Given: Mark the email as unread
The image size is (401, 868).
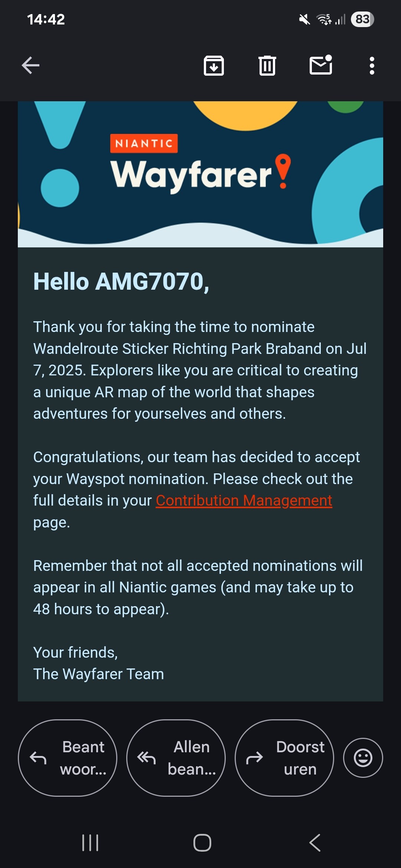Looking at the screenshot, I should [321, 65].
